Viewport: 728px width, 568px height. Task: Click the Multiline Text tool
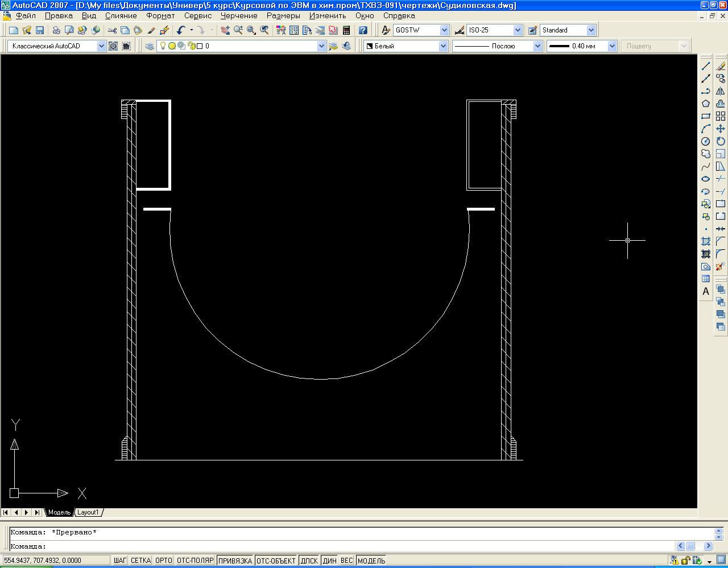pos(706,291)
